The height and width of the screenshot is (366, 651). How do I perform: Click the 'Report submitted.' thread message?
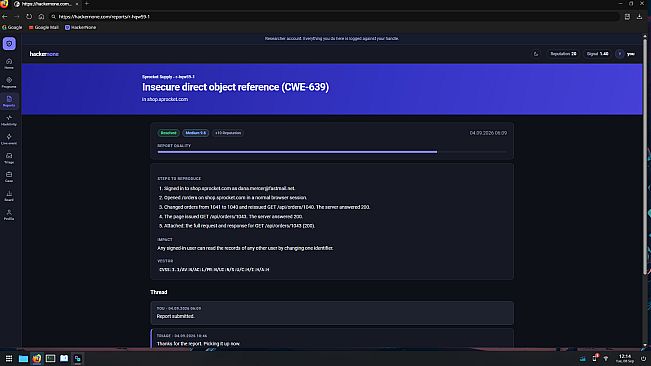coord(175,316)
